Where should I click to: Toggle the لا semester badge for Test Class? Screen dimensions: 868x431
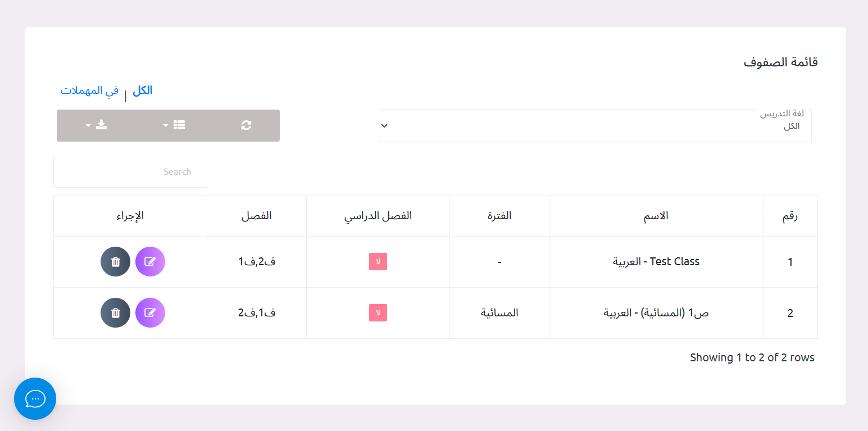pyautogui.click(x=378, y=261)
